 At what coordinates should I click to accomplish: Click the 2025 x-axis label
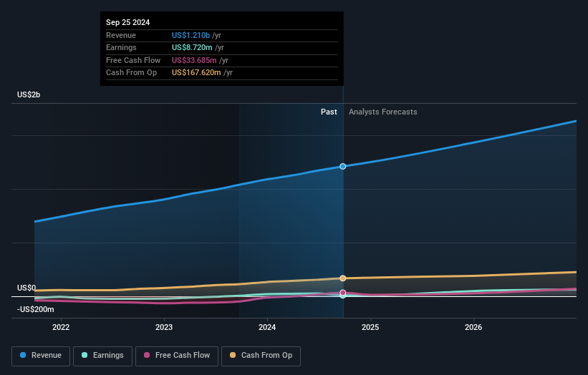tap(370, 327)
